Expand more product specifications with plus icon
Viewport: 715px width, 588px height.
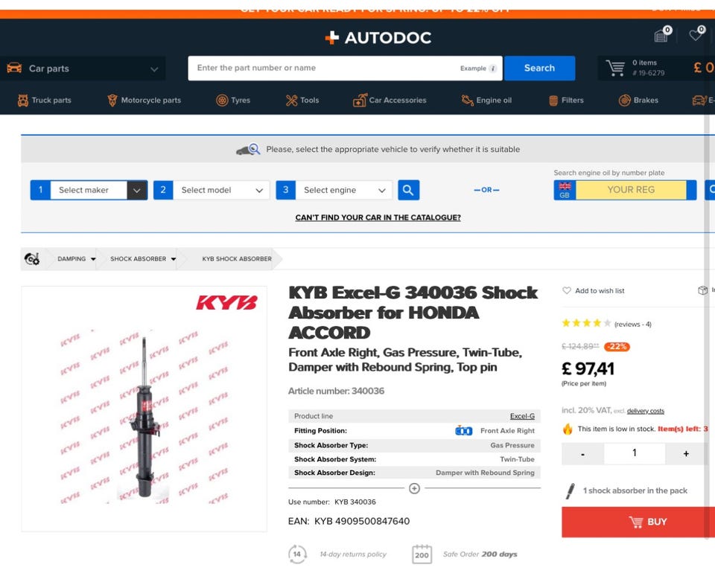coord(414,488)
